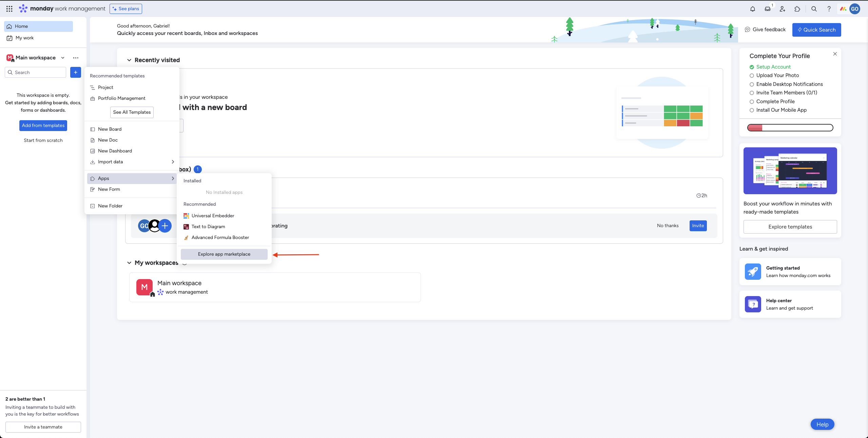Click See All Templates button
Image resolution: width=868 pixels, height=438 pixels.
point(132,112)
